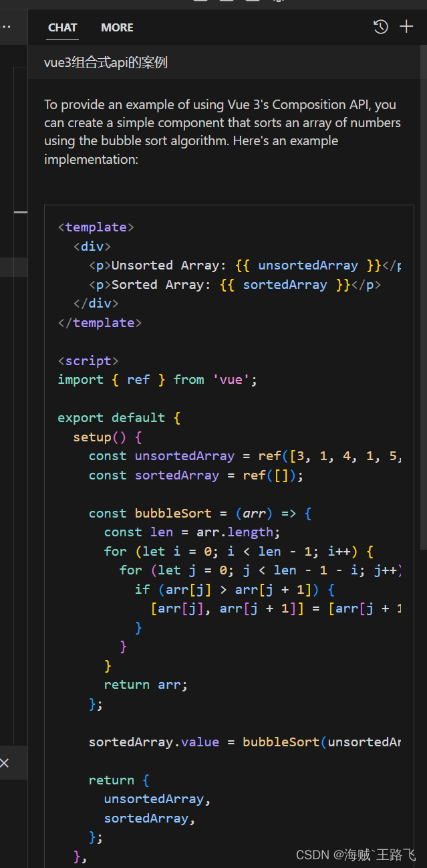
Task: Open the ellipsis menu left of CHAT
Action: [x=6, y=27]
